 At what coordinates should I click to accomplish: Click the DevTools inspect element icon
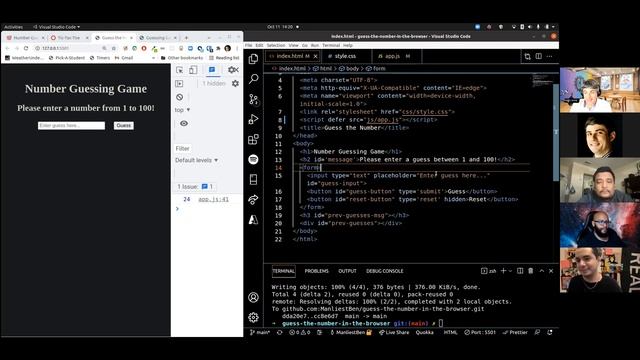180,70
